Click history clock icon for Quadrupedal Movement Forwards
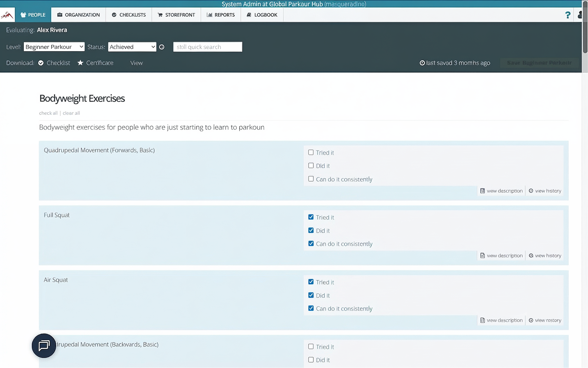 (531, 191)
